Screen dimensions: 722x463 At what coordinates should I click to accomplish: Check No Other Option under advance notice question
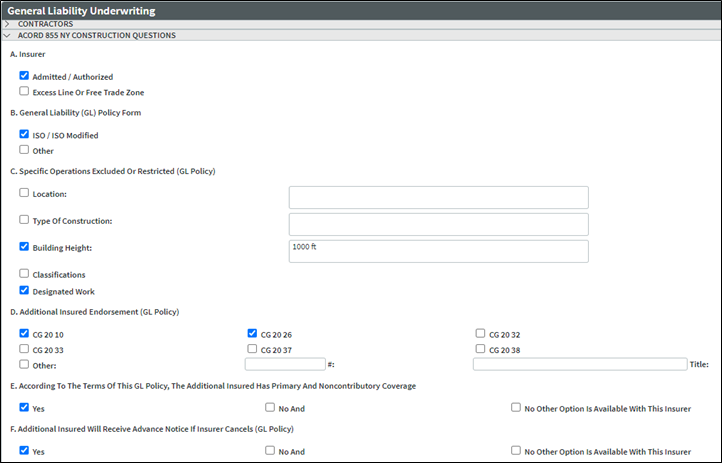pyautogui.click(x=515, y=451)
